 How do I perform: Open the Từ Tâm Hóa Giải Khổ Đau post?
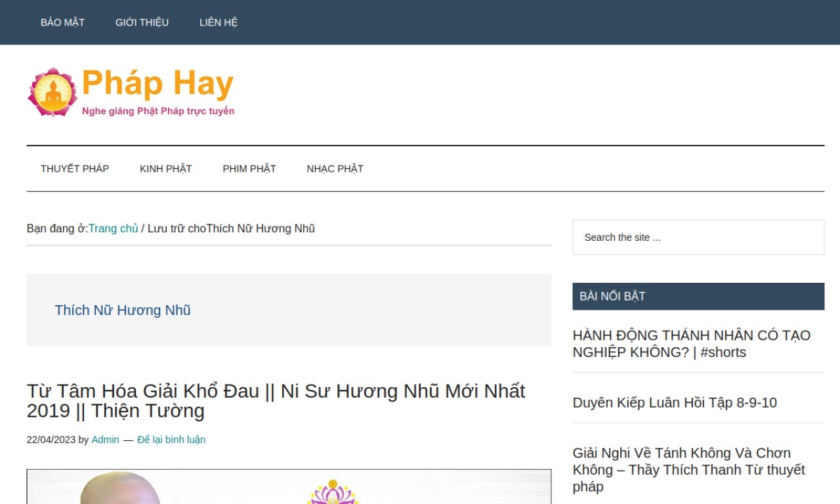276,400
